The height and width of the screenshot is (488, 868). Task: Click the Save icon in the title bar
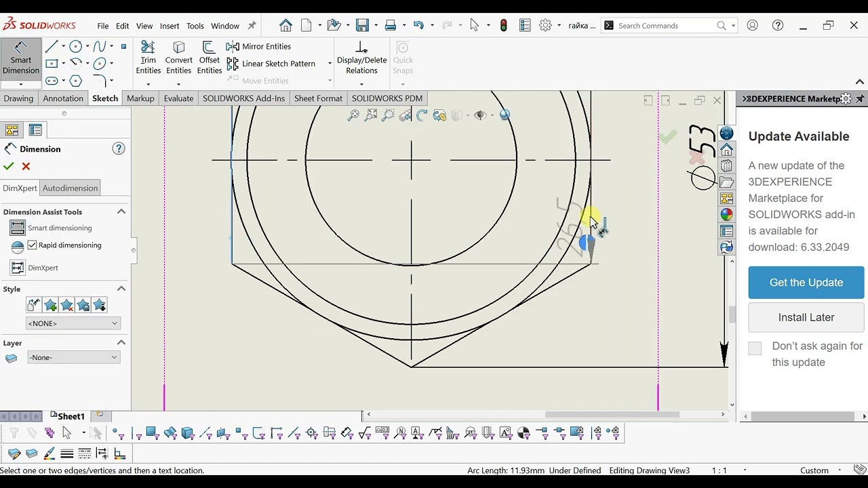pos(362,26)
